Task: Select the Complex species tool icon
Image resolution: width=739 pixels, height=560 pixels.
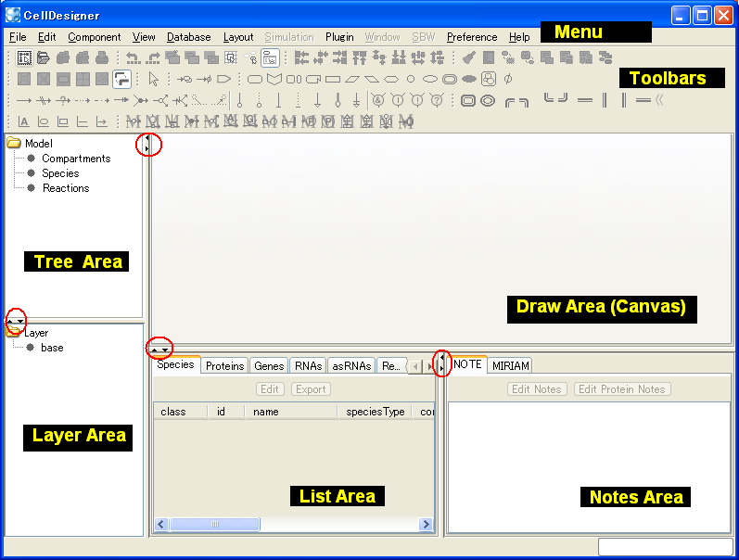Action: click(x=489, y=79)
